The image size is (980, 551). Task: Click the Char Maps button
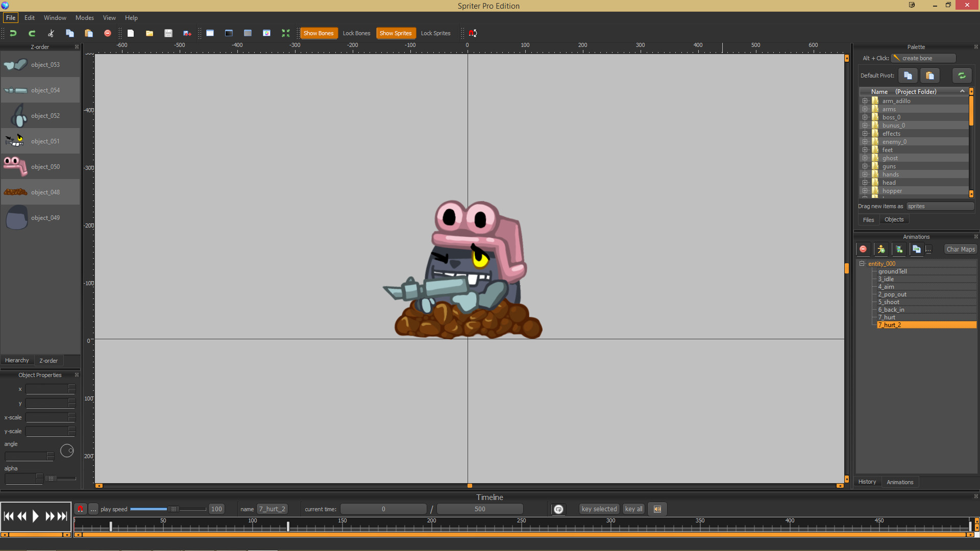[x=960, y=249]
